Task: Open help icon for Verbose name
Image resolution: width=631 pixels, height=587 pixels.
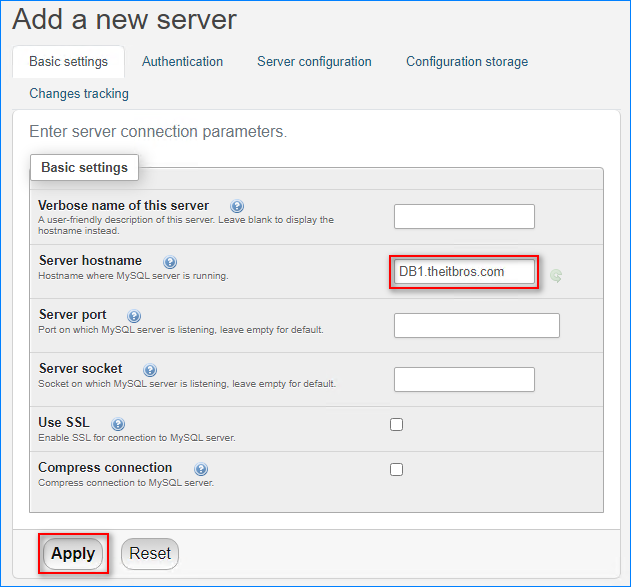Action: coord(237,206)
